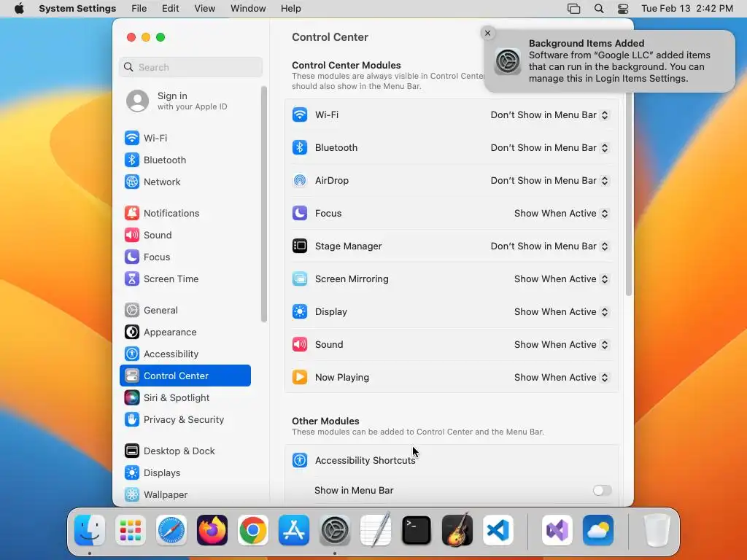Dismiss the Background Items Added notification
747x560 pixels.
[x=487, y=33]
